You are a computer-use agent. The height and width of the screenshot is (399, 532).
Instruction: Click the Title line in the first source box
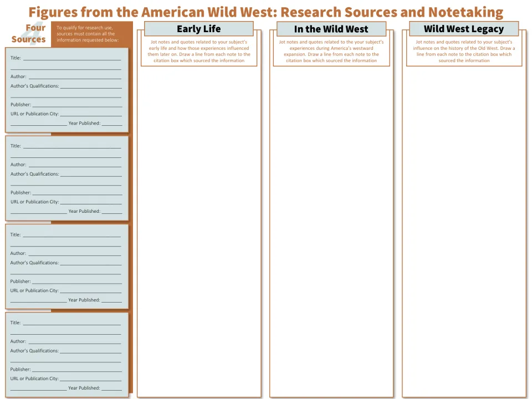tap(72, 58)
